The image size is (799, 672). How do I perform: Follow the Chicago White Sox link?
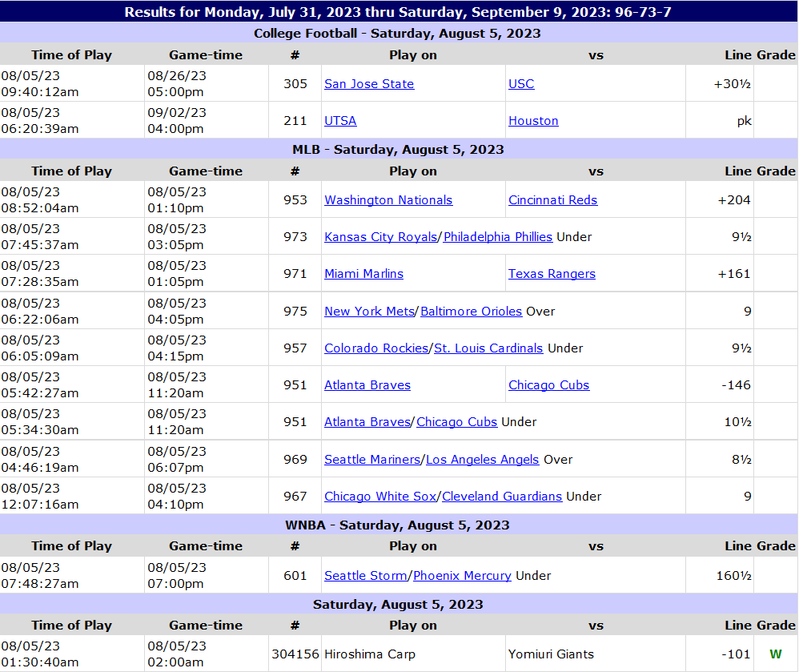(380, 496)
